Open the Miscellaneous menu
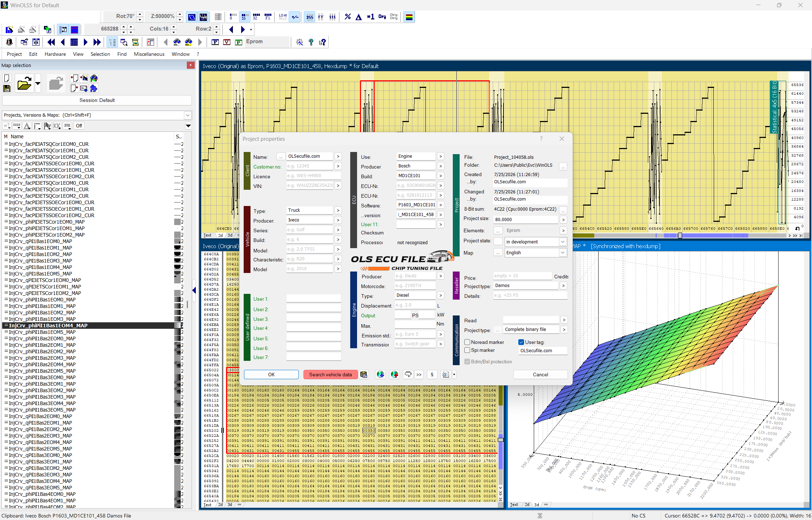The width and height of the screenshot is (812, 520). click(x=149, y=54)
